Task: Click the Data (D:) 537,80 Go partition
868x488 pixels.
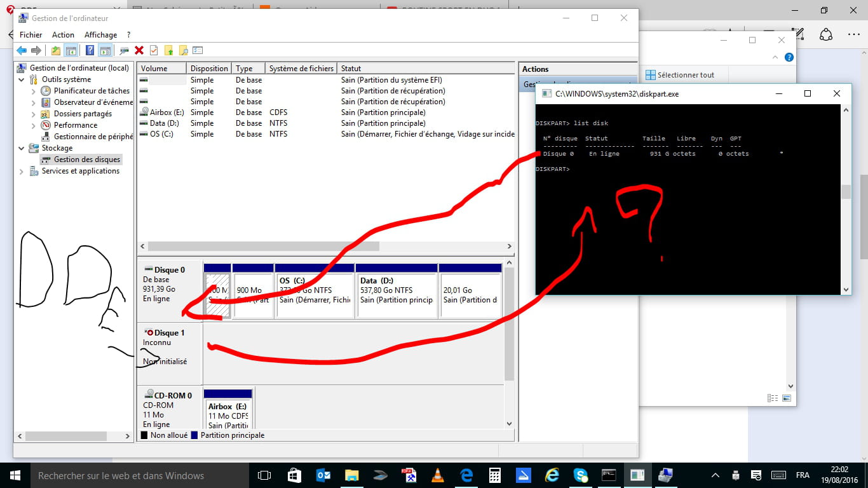Action: pyautogui.click(x=397, y=290)
